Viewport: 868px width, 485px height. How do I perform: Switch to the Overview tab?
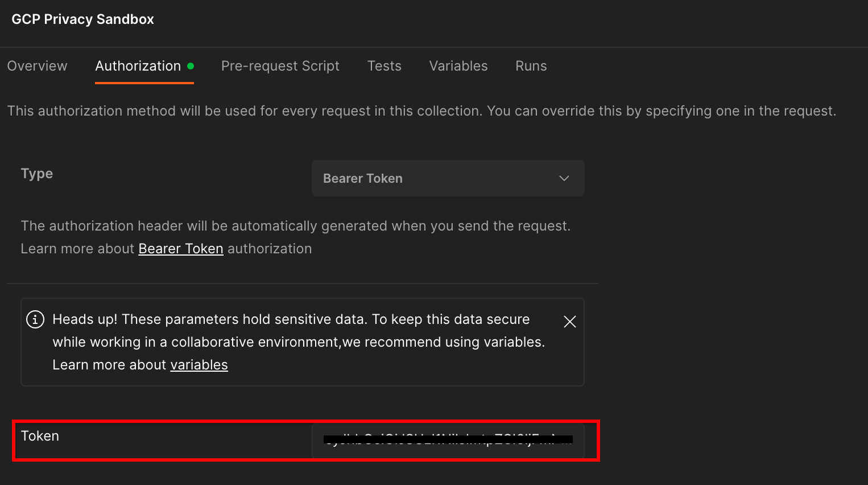click(x=37, y=66)
